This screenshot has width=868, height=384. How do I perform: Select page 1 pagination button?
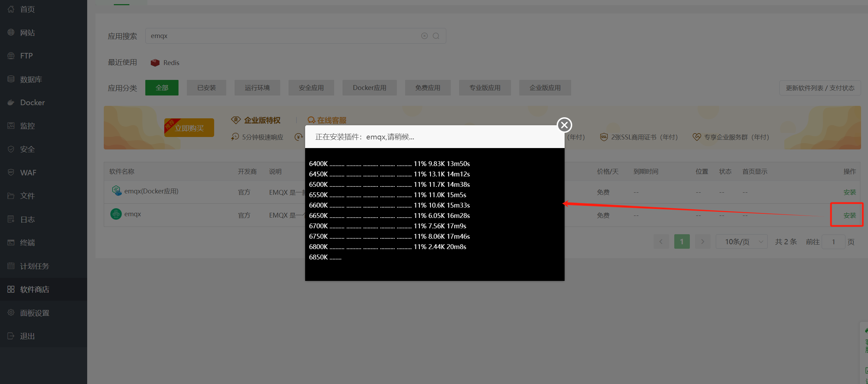[682, 241]
